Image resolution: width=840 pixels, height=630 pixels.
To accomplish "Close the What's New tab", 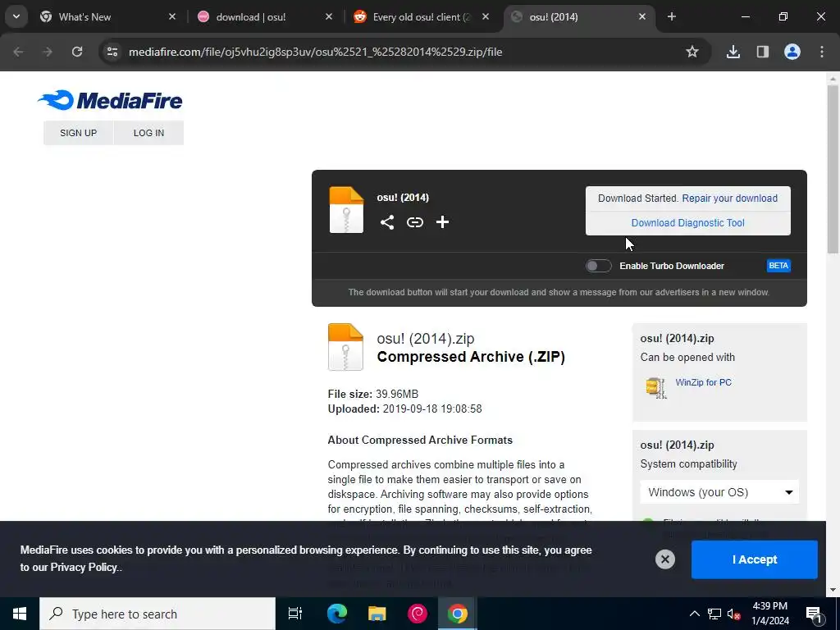I will click(172, 16).
